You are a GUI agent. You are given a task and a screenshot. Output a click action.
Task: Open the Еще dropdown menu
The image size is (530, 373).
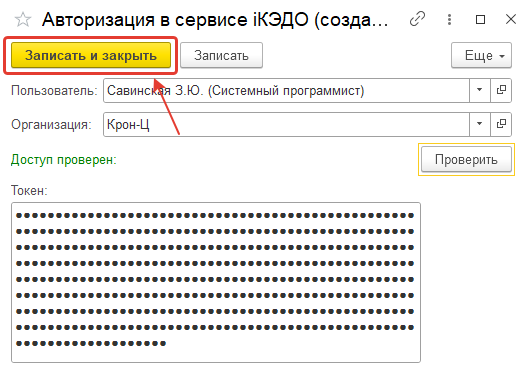pos(481,55)
